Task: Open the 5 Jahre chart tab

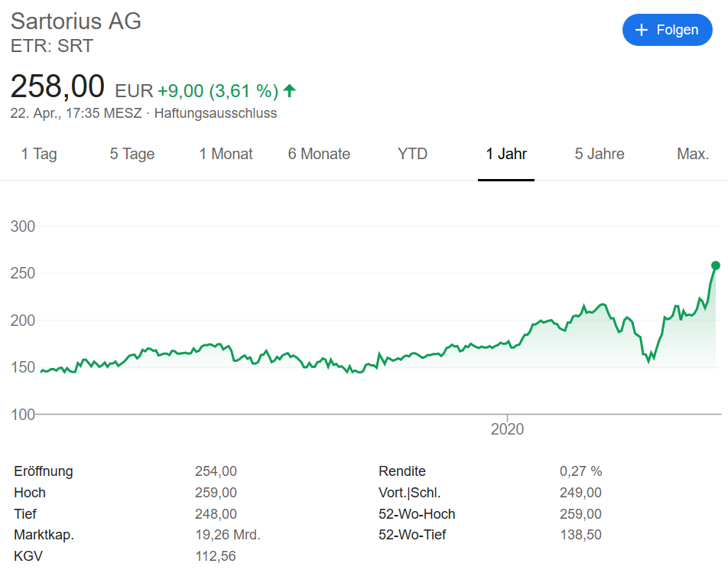Action: click(x=600, y=154)
